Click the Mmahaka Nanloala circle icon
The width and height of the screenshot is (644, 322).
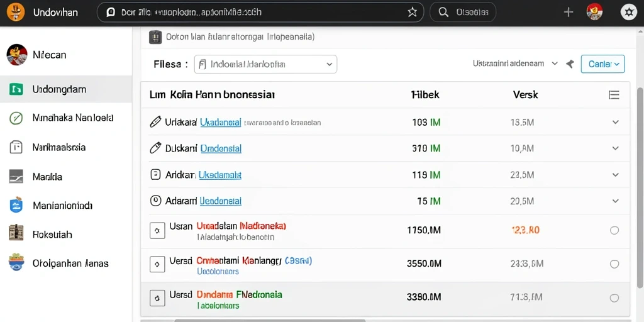[x=16, y=118]
